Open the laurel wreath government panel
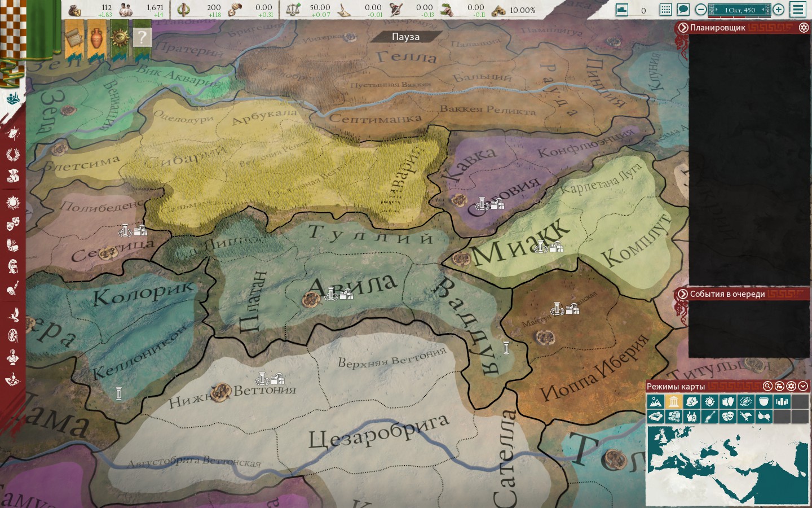This screenshot has width=812, height=508. point(12,154)
